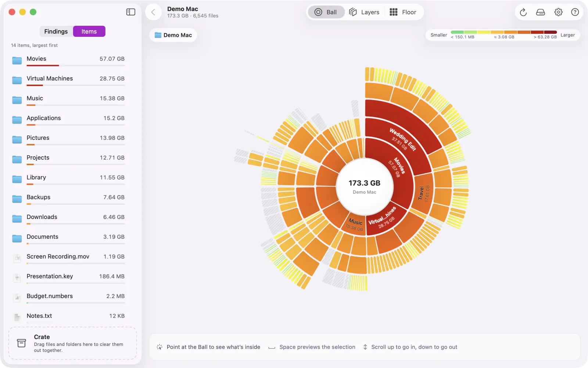This screenshot has height=368, width=588.
Task: Select the Pictures row
Action: point(68,139)
